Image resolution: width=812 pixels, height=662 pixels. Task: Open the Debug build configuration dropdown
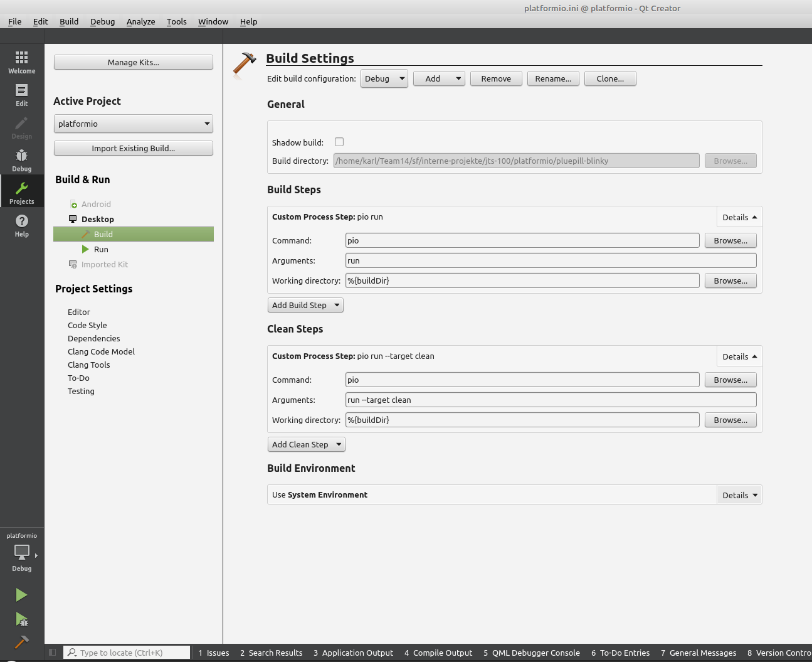(x=384, y=78)
